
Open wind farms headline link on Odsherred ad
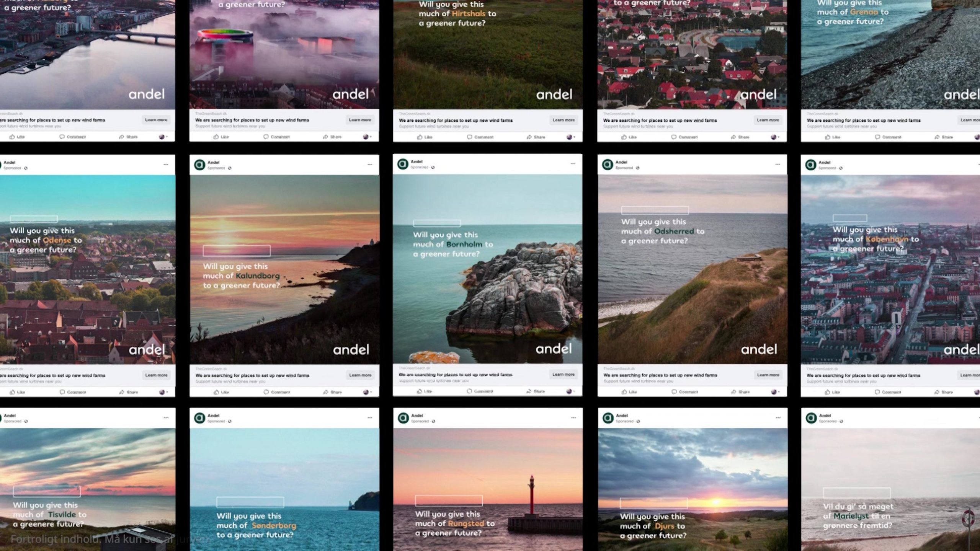point(660,375)
